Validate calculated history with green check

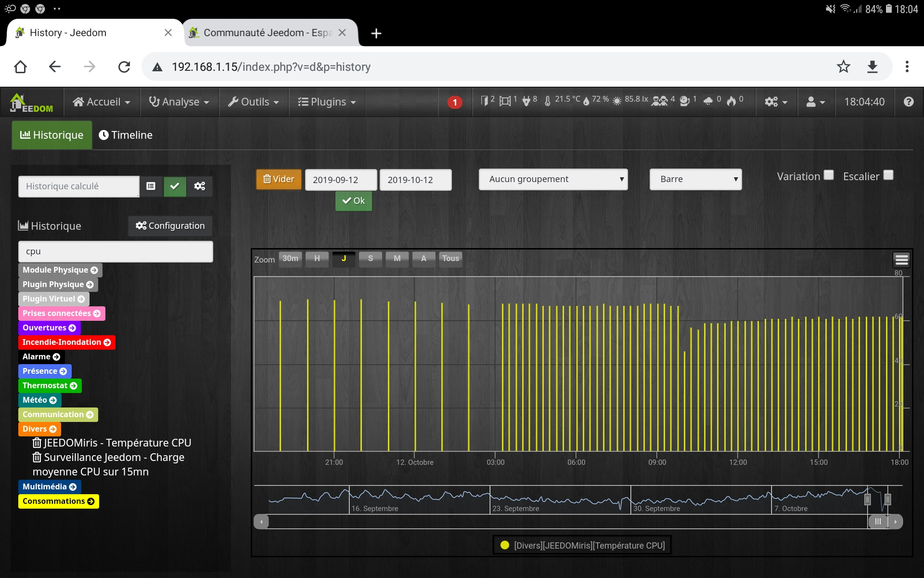click(175, 186)
